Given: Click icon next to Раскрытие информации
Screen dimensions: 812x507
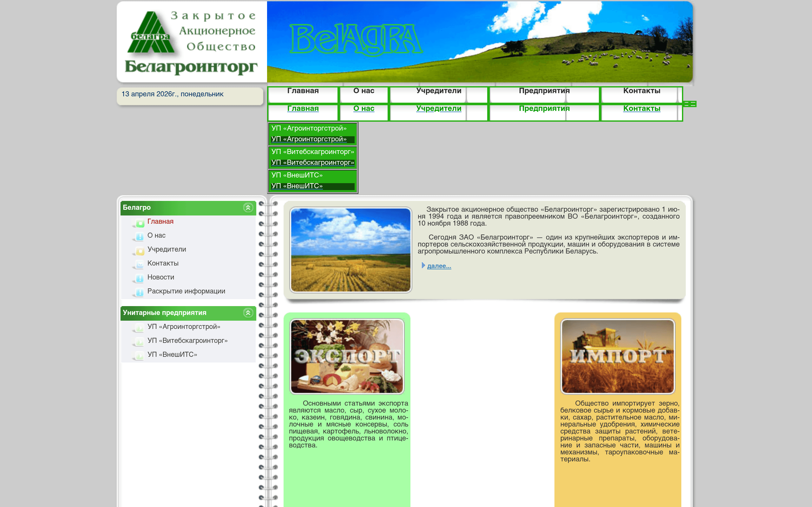Looking at the screenshot, I should [140, 292].
